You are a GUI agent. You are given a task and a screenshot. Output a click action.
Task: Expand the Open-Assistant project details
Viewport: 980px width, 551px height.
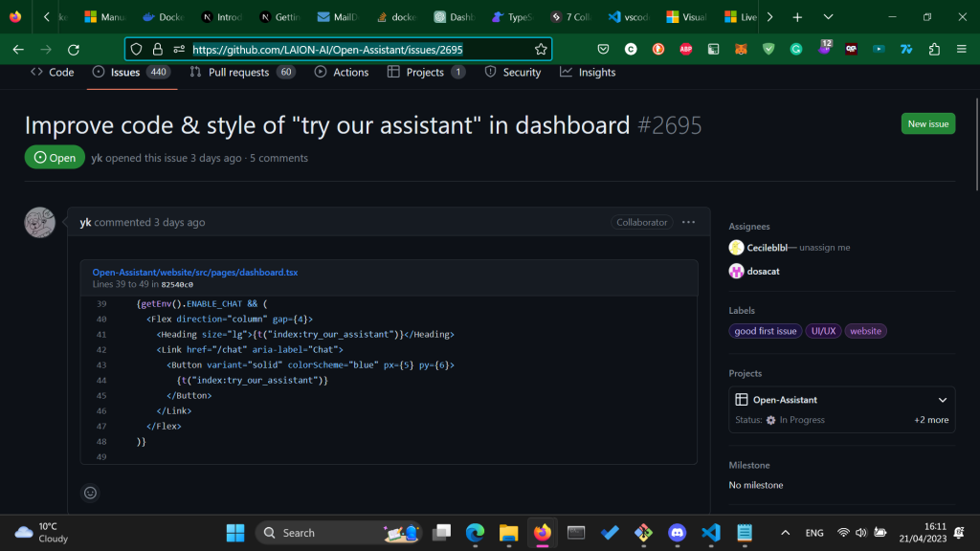[943, 400]
